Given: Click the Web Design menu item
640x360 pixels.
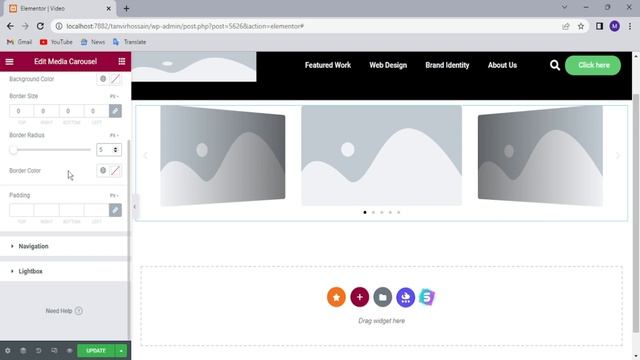Looking at the screenshot, I should coord(388,65).
